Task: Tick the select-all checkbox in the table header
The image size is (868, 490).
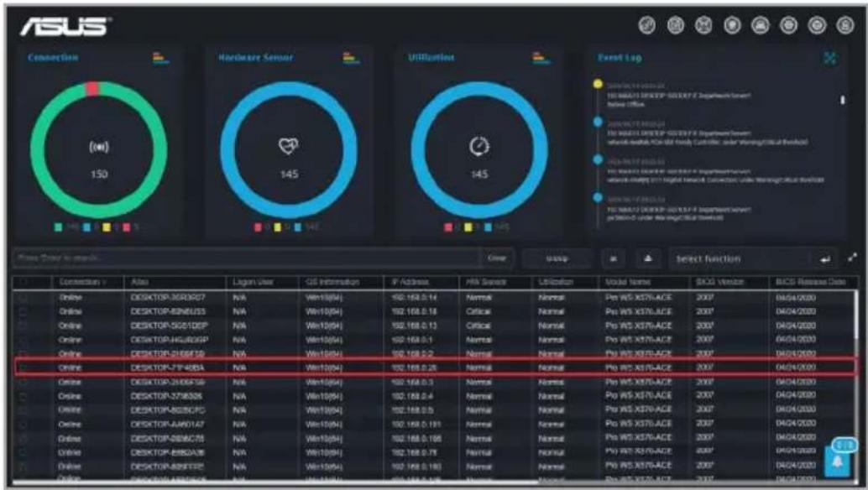Action: pos(24,282)
